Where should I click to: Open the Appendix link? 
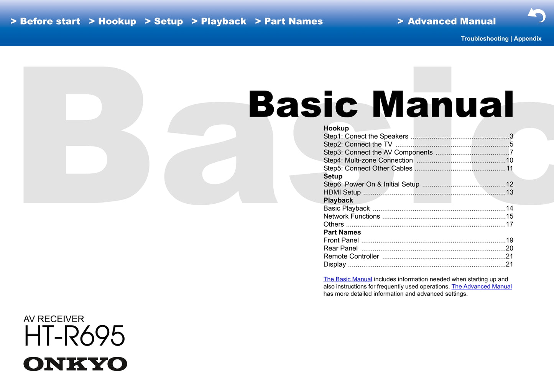click(528, 39)
